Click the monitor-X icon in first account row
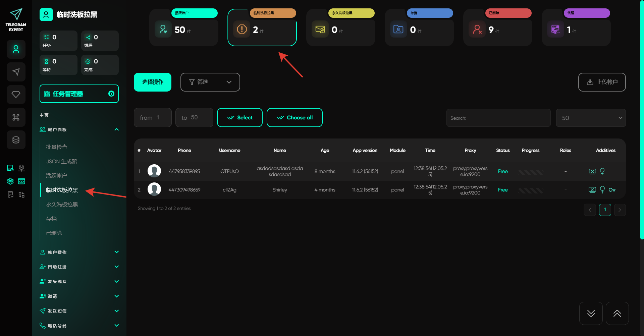The height and width of the screenshot is (336, 644). coord(592,171)
